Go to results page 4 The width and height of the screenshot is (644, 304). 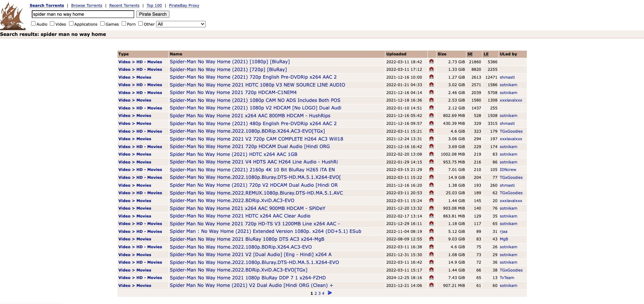[323, 293]
